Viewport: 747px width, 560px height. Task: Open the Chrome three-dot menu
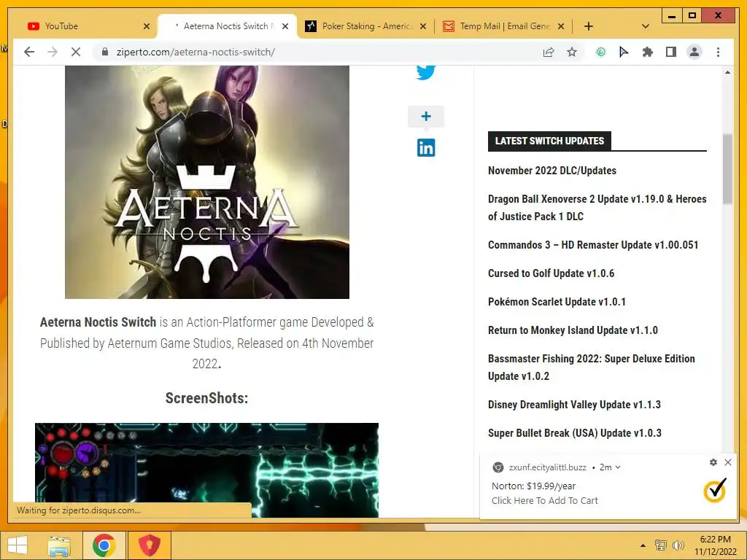click(718, 52)
